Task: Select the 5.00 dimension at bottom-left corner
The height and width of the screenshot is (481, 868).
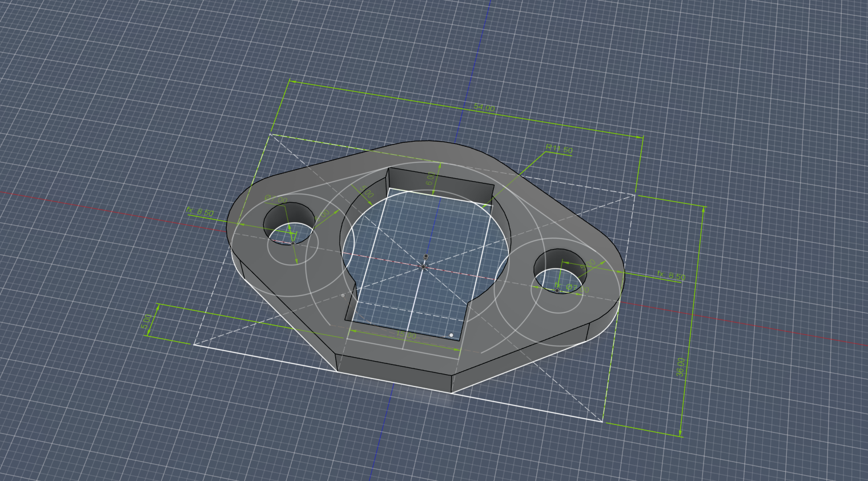Action: point(146,322)
